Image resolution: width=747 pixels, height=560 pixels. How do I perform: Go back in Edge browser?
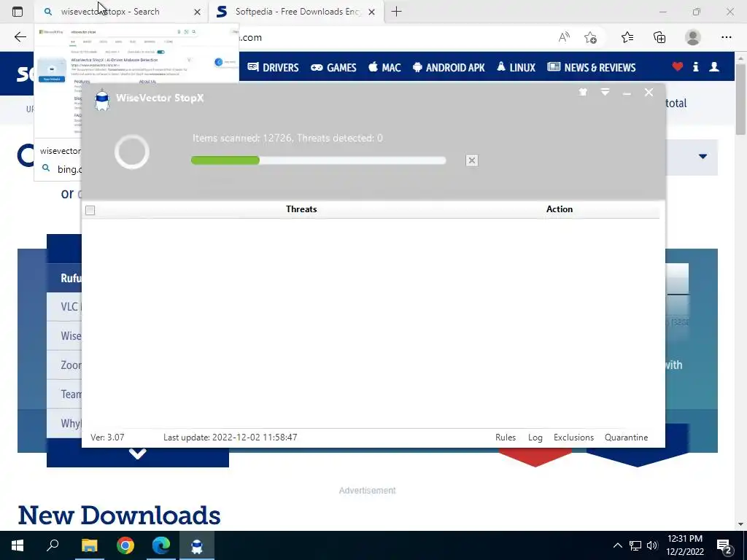click(20, 37)
